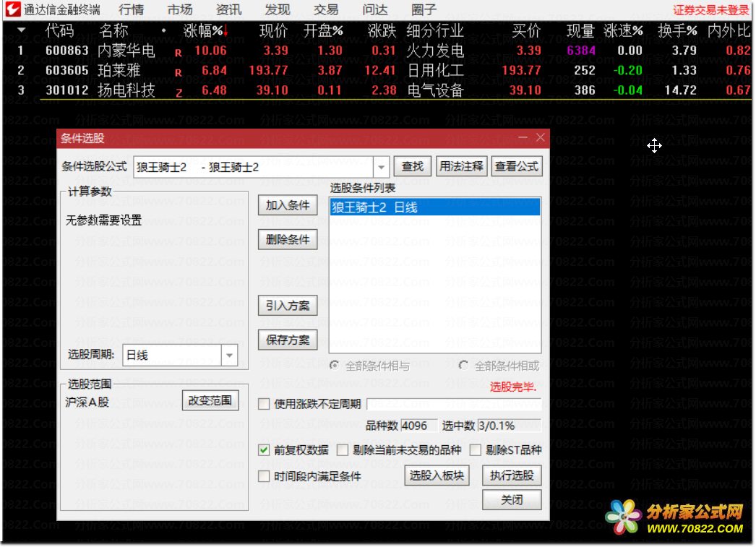Click the 关闭 button
This screenshot has width=756, height=547.
(512, 500)
